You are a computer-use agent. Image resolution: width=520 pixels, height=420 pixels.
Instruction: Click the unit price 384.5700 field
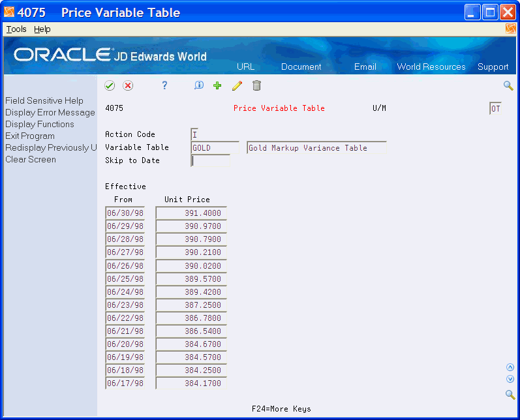coord(191,357)
